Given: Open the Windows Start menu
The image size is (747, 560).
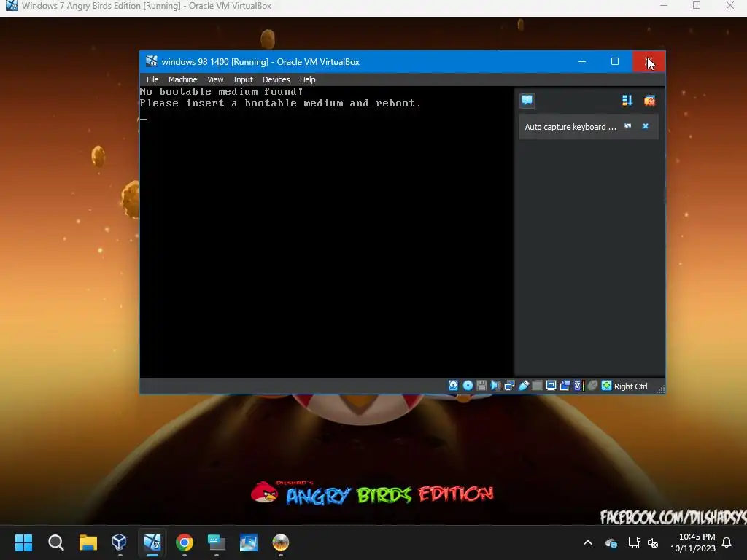Looking at the screenshot, I should [23, 542].
